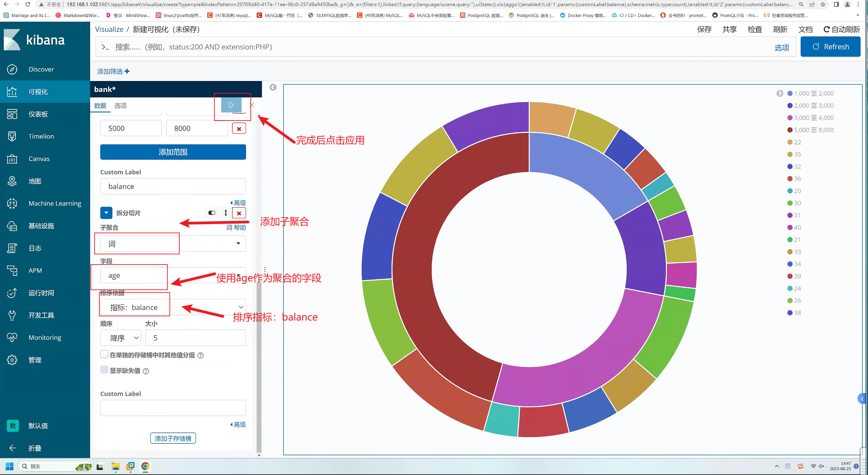The height and width of the screenshot is (475, 868).
Task: Remove the 5000 to 8000 range
Action: pyautogui.click(x=239, y=129)
